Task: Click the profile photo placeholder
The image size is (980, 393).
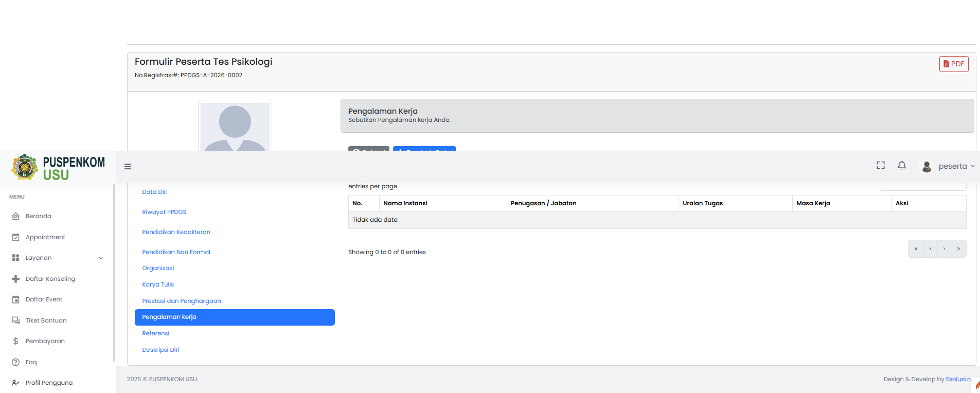Action: tap(235, 127)
